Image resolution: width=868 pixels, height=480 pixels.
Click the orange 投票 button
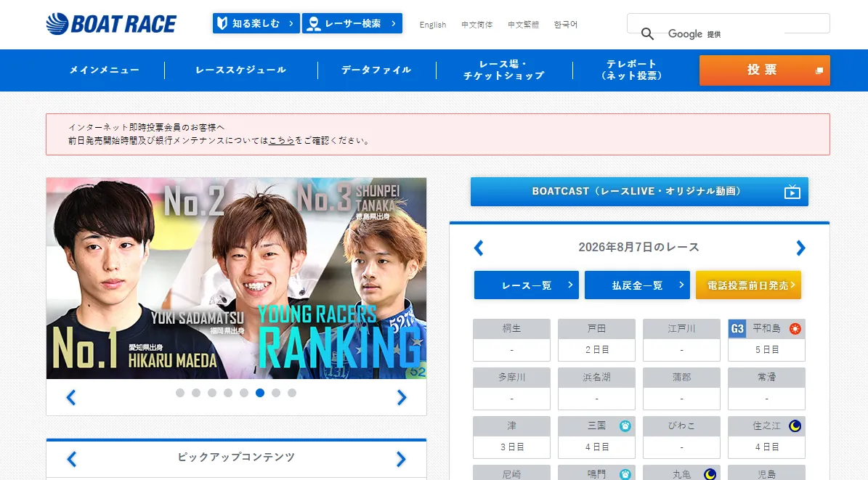click(764, 70)
